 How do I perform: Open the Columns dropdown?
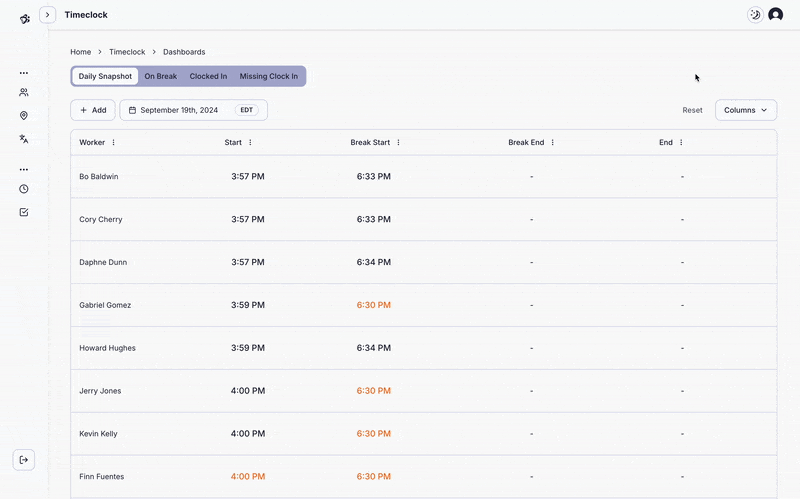(746, 110)
